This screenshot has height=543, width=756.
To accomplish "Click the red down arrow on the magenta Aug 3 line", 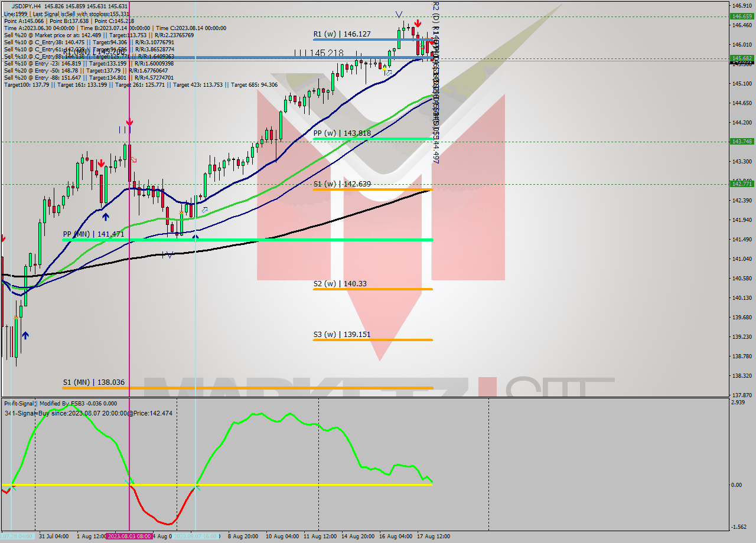I will 130,122.
